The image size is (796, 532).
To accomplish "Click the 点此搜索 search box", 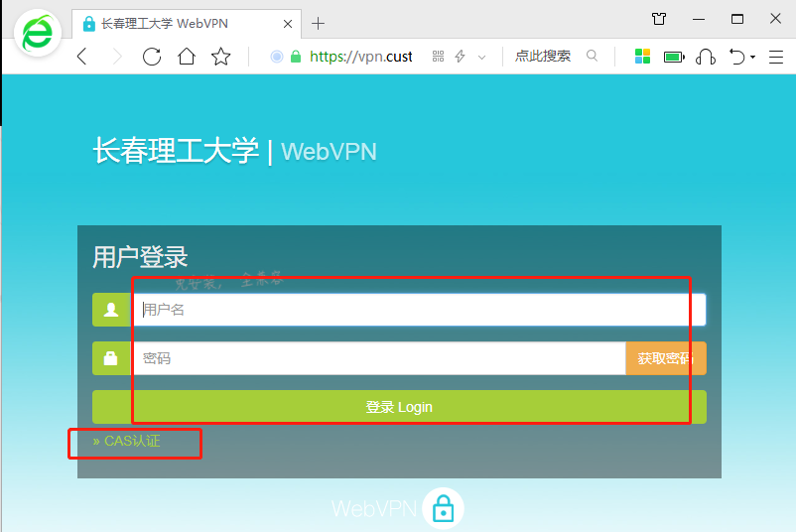I will tap(543, 56).
